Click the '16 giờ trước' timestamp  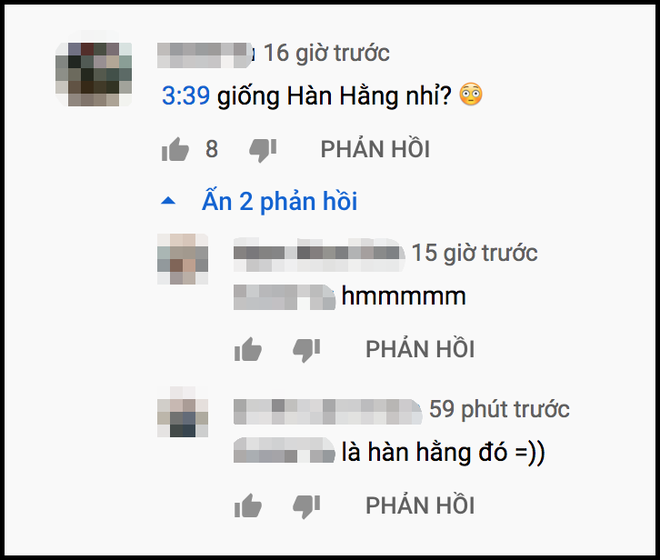(326, 53)
